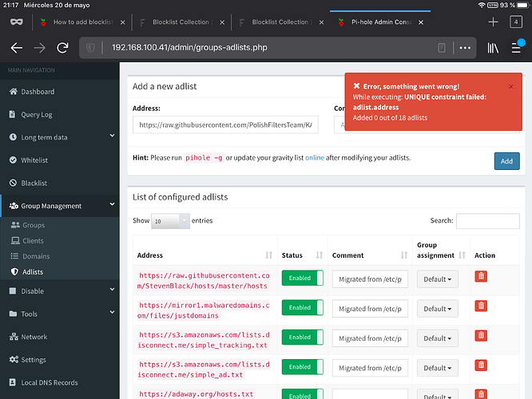This screenshot has width=532, height=399.
Task: Open Default group dropdown for simple_ad.txt
Action: click(437, 368)
